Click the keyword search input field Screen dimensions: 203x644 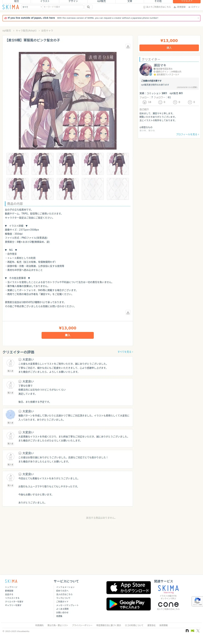tap(63, 7)
